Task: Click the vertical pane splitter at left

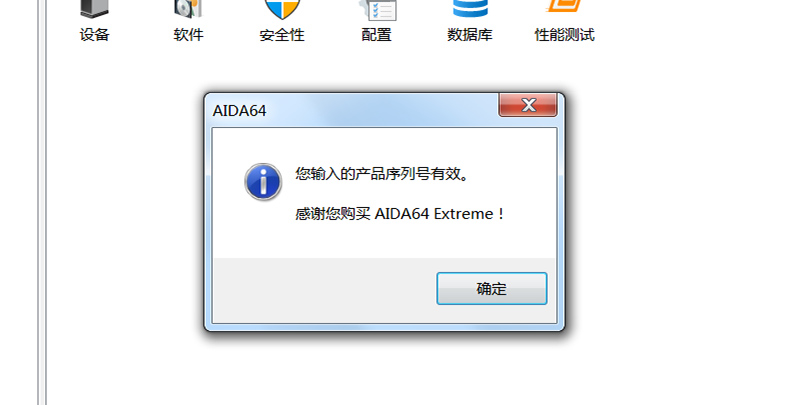Action: (42, 202)
